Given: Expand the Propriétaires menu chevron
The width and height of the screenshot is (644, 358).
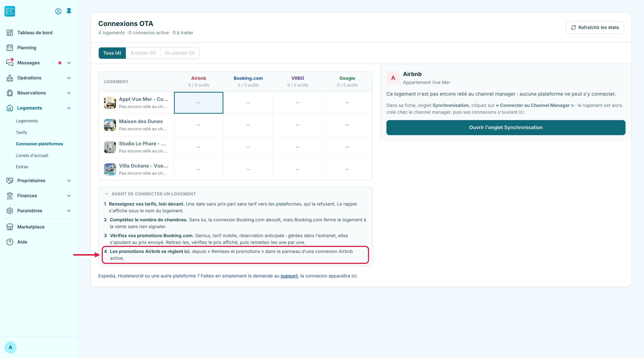Looking at the screenshot, I should pyautogui.click(x=69, y=181).
